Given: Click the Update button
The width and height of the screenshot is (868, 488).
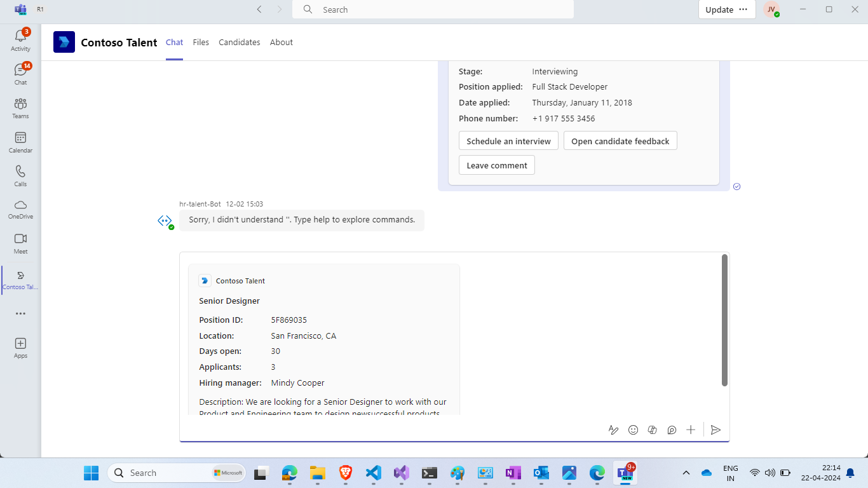Looking at the screenshot, I should [719, 10].
